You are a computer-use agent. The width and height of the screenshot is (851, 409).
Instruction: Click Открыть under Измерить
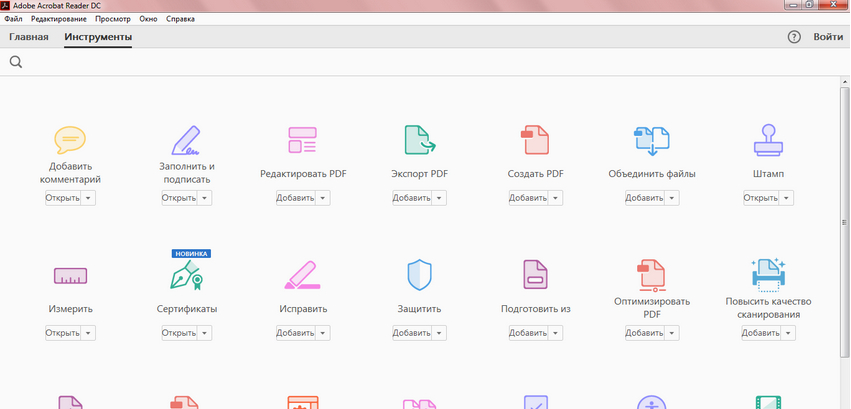pos(63,333)
